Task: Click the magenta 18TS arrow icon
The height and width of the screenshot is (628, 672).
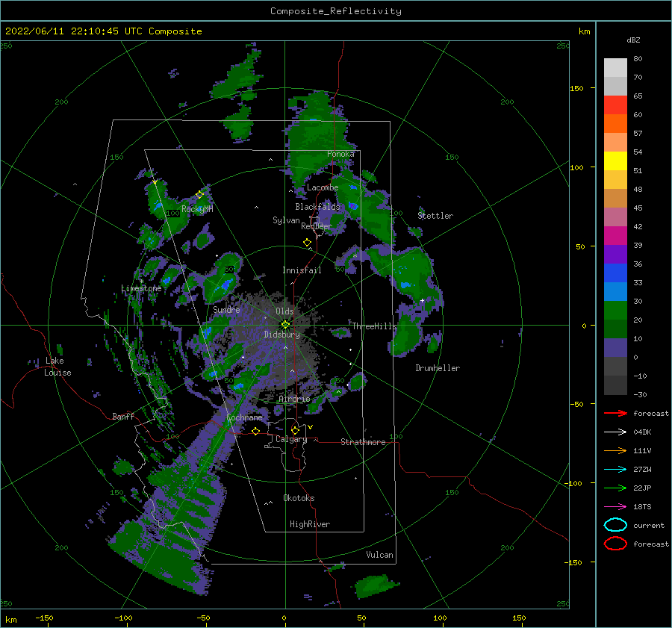Action: tap(615, 507)
